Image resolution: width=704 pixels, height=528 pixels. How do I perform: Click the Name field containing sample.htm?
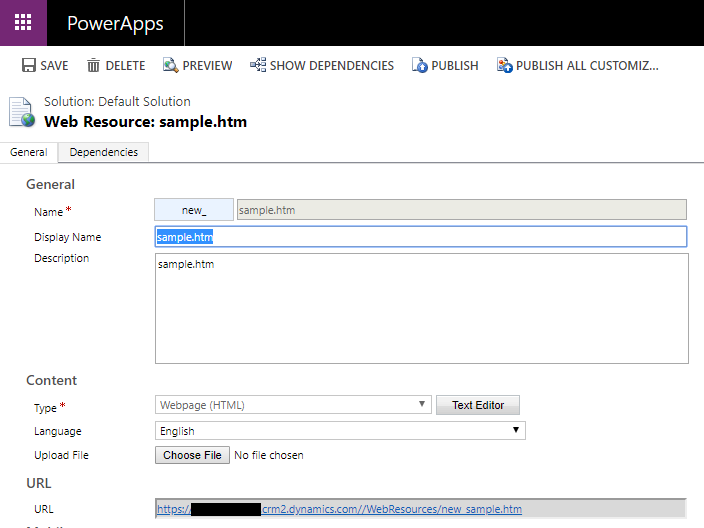pos(460,210)
